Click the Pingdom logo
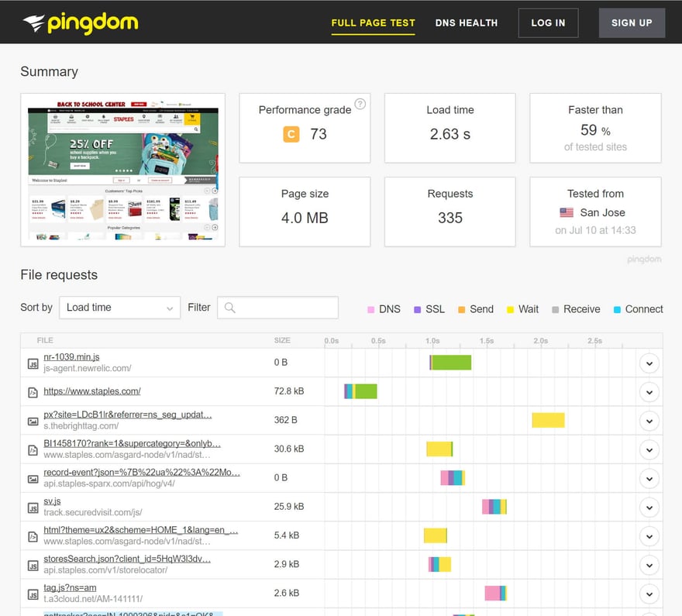 81,22
